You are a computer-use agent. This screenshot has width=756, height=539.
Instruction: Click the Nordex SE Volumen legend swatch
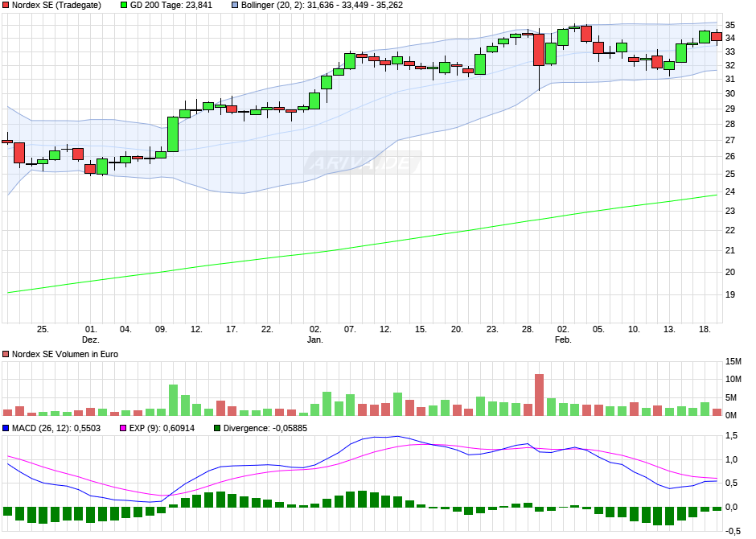[6, 354]
